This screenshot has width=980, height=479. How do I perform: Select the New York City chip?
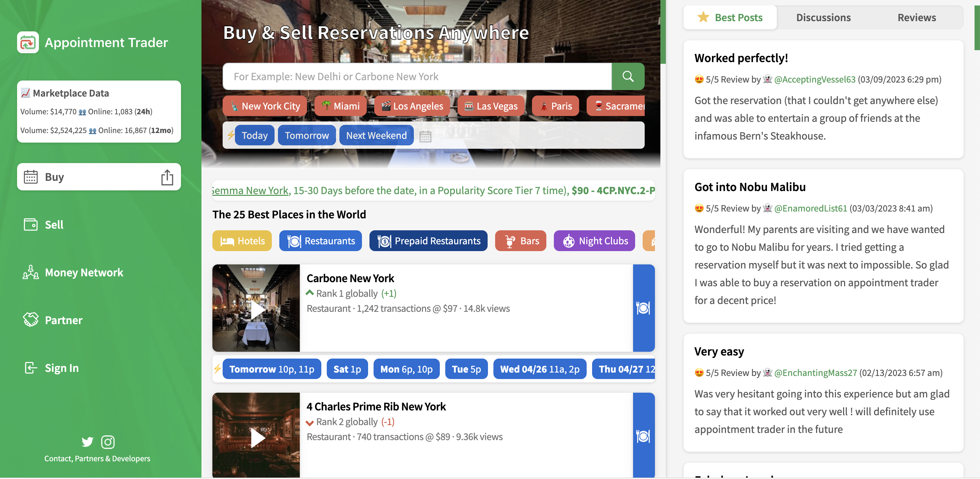coord(265,106)
